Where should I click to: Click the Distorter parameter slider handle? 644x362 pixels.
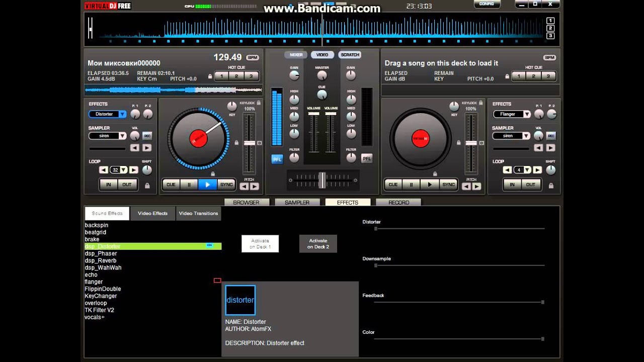tap(376, 229)
